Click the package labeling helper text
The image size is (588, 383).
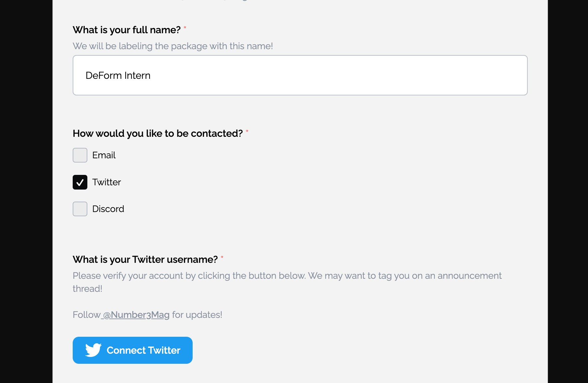tap(173, 46)
